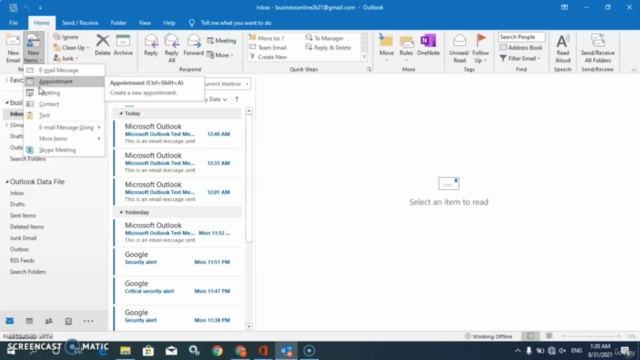Screen dimensions: 640x360
Task: Choose Appointment from the New Items menu
Action: (x=64, y=82)
